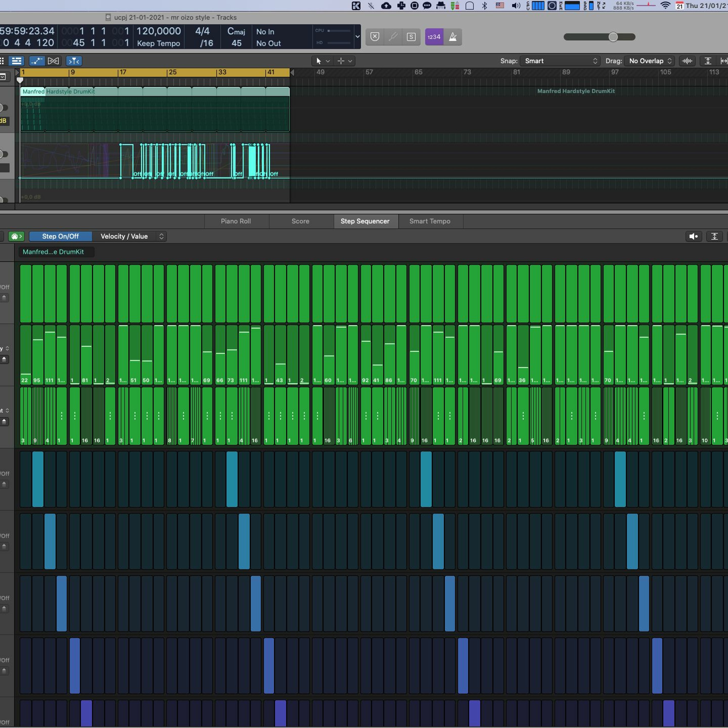Adjust the master volume slider knob

(x=613, y=37)
